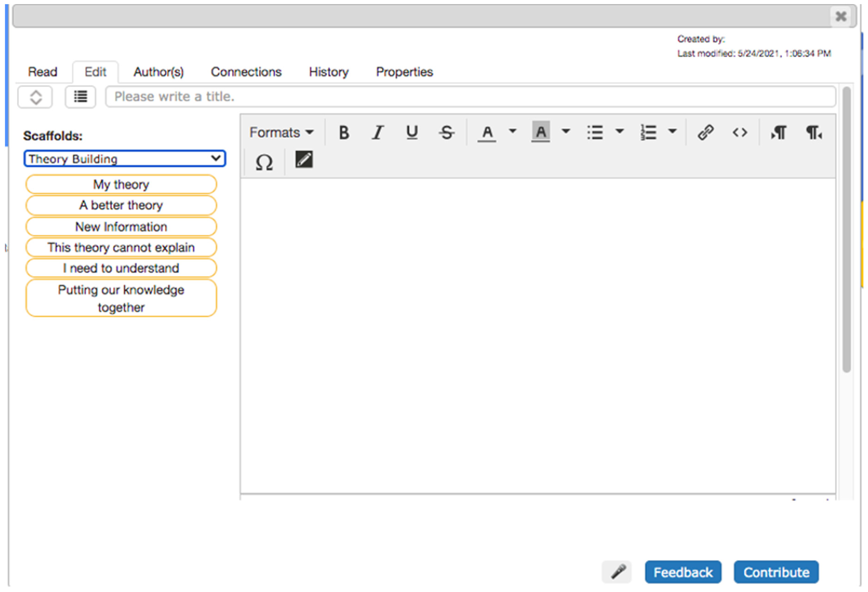Apply strikethrough text formatting

(x=446, y=132)
